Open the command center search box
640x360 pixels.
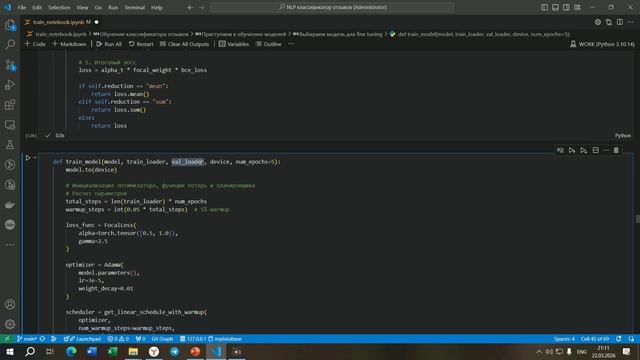pos(332,7)
